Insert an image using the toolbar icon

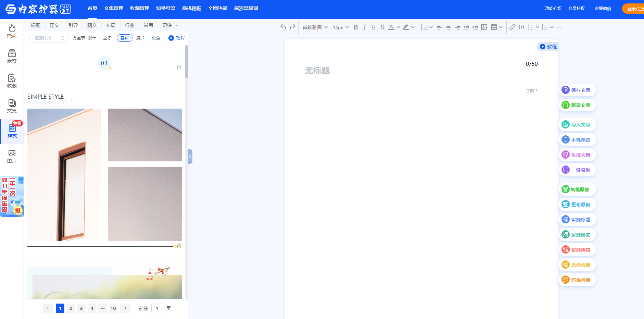(x=484, y=27)
